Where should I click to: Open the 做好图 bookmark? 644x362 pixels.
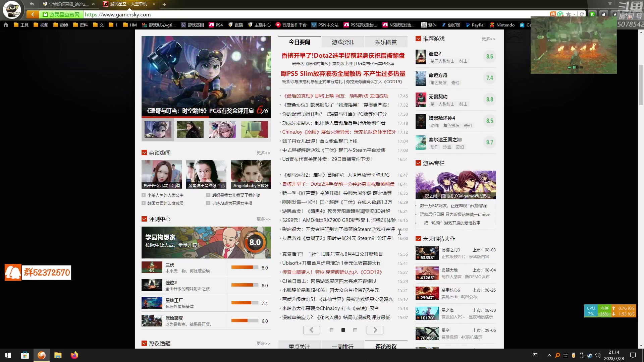[451, 25]
